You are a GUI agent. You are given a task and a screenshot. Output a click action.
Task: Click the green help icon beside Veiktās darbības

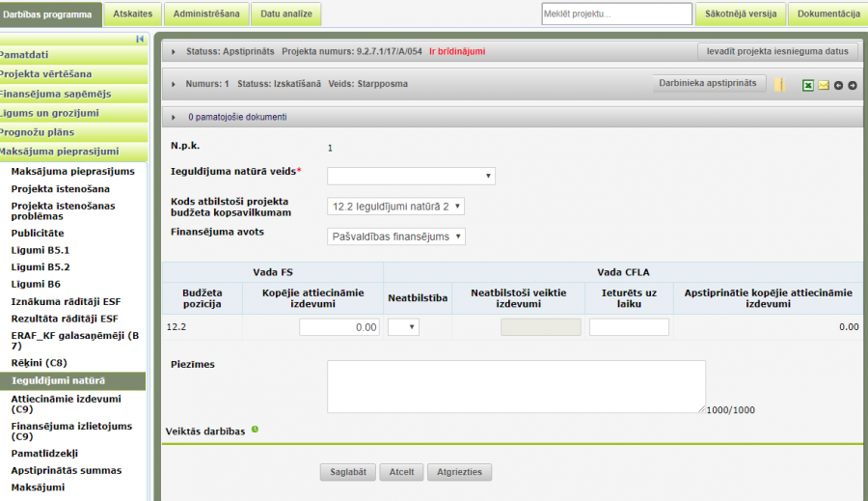pyautogui.click(x=256, y=430)
